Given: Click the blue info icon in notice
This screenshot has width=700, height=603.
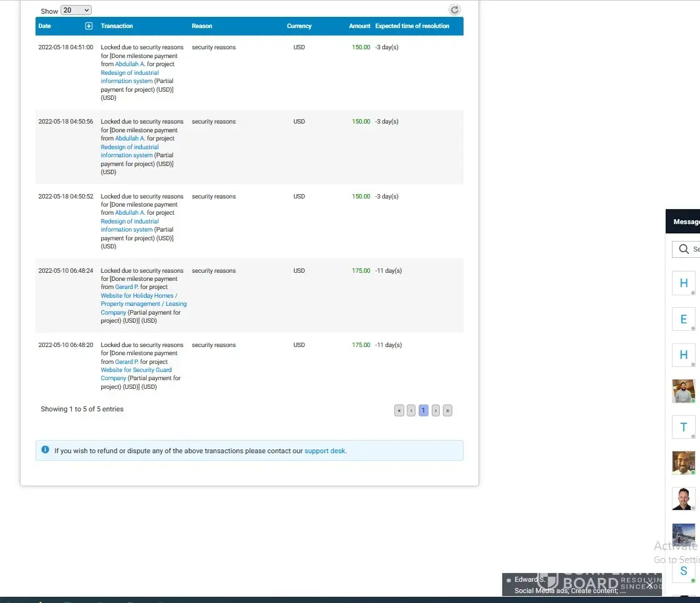Looking at the screenshot, I should [x=45, y=450].
